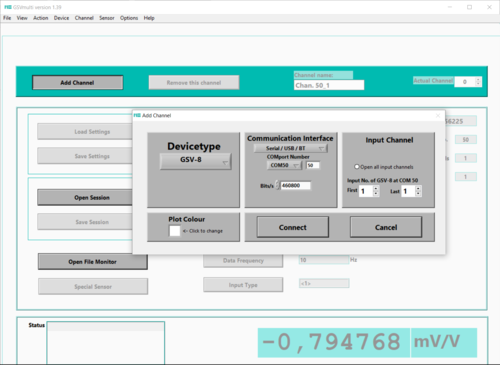The image size is (500, 365).
Task: Click the Save Settings button
Action: click(x=85, y=156)
